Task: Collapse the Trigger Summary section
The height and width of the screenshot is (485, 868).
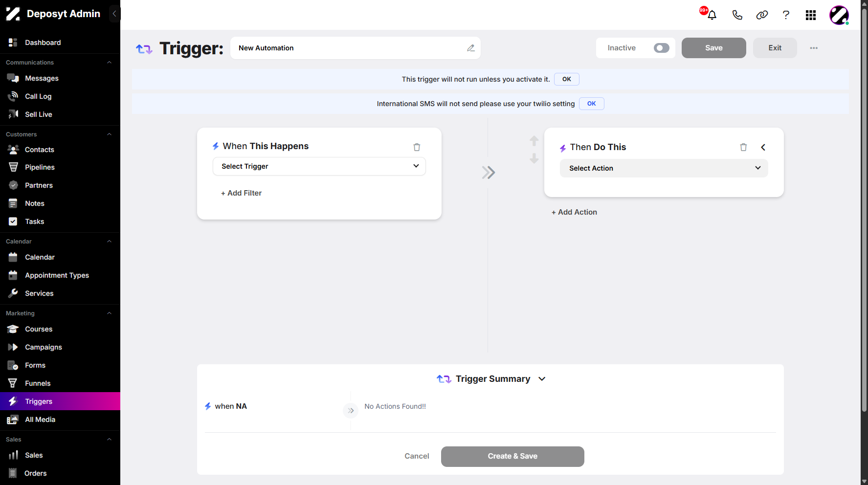Action: coord(542,379)
